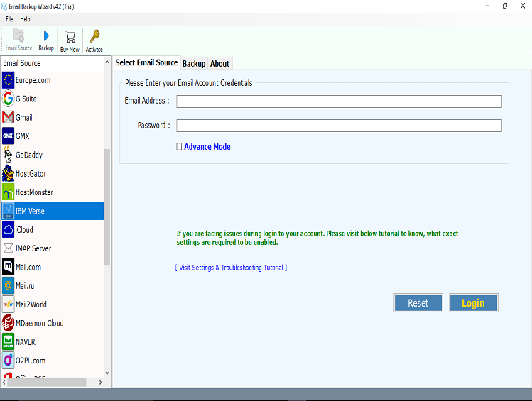This screenshot has width=532, height=401.
Task: Click the source list scroll down arrow
Action: click(107, 373)
